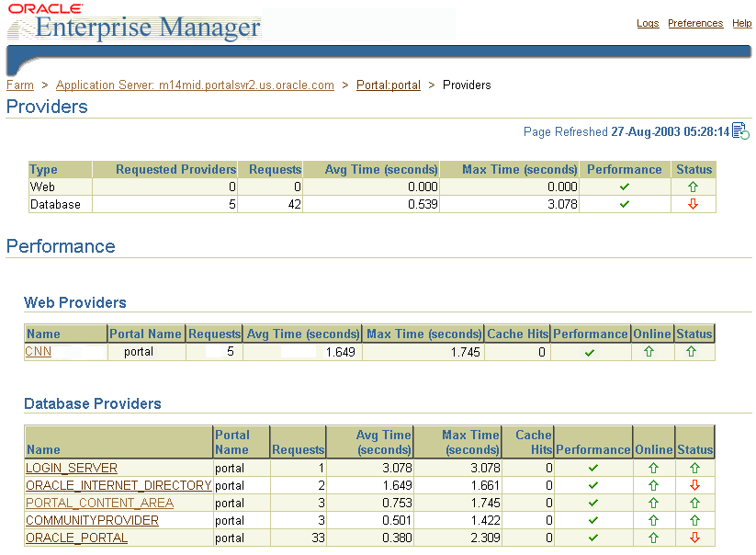Click ORACLE_PORTAL online up arrow
The image size is (756, 555).
point(653,538)
